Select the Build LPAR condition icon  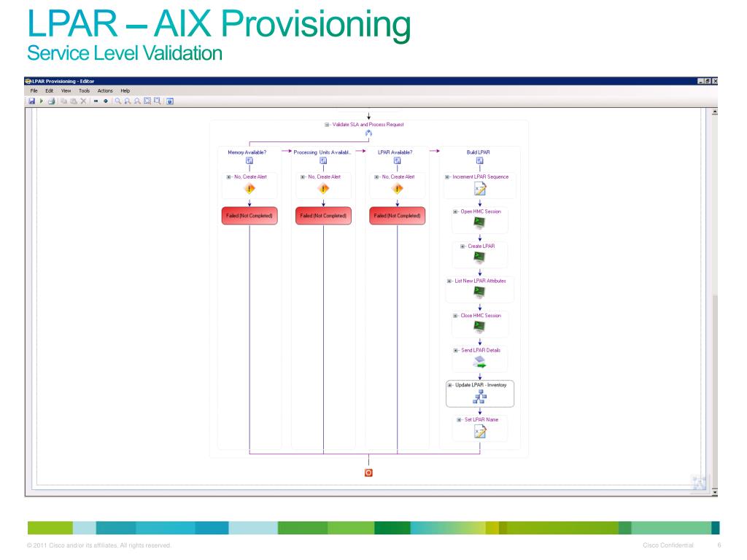(x=480, y=161)
